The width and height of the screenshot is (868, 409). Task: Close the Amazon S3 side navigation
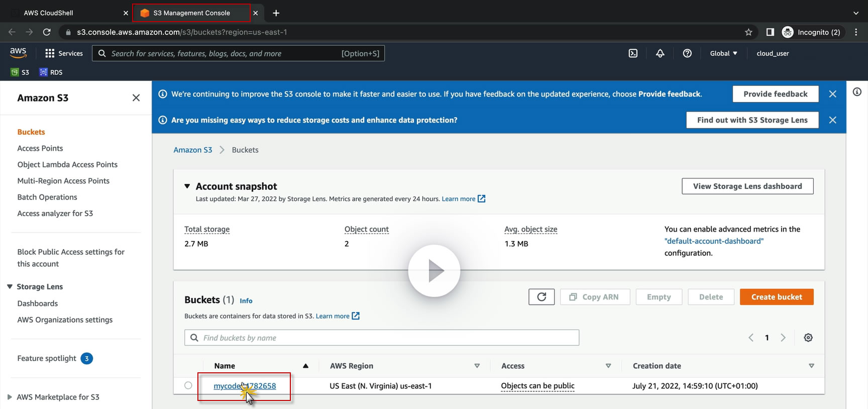(136, 98)
